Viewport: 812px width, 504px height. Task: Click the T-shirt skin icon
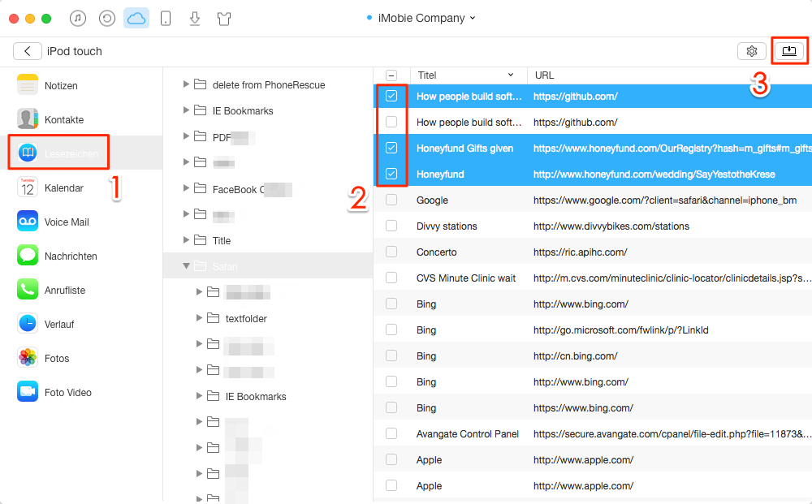[x=224, y=19]
